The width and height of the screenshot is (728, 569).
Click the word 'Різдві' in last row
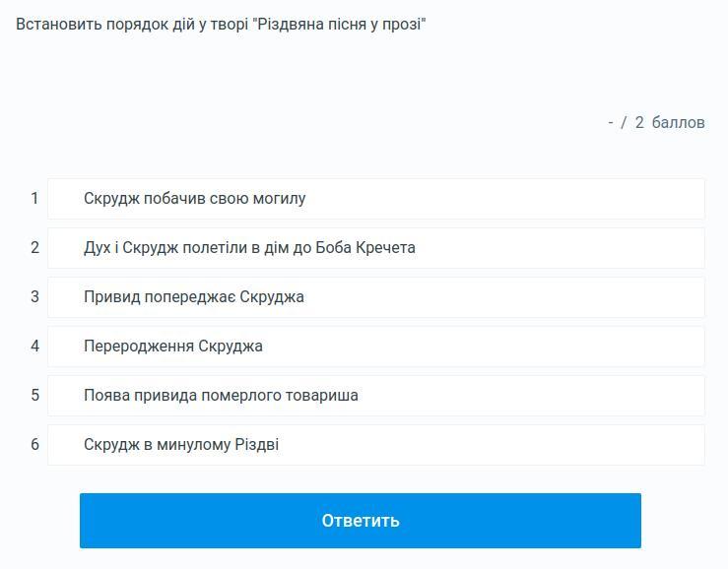pos(257,445)
